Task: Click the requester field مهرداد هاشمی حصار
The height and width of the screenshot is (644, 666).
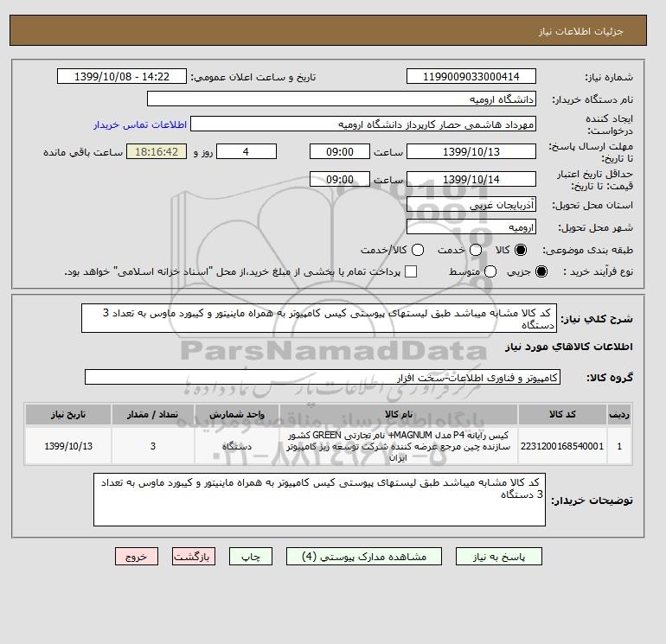Action: 363,124
